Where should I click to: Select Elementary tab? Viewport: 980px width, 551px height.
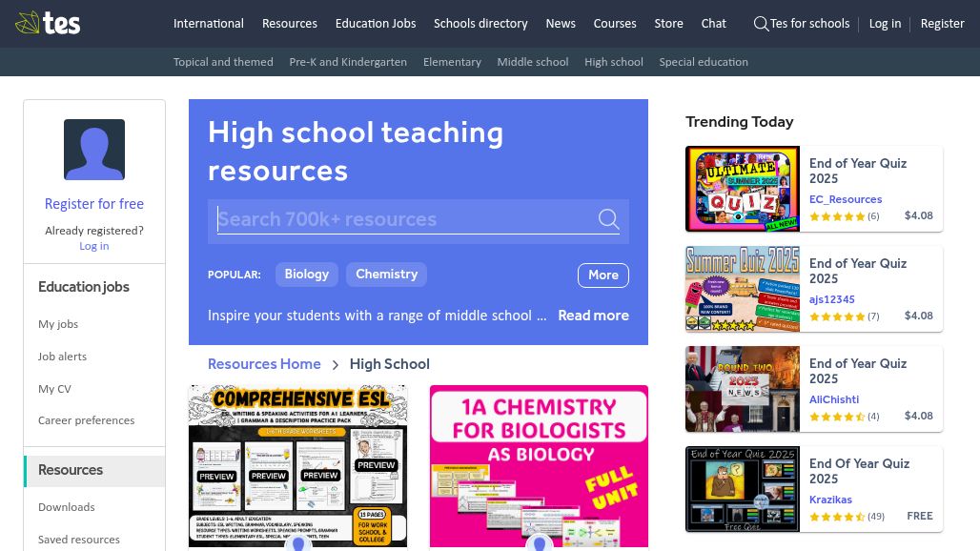tap(452, 62)
